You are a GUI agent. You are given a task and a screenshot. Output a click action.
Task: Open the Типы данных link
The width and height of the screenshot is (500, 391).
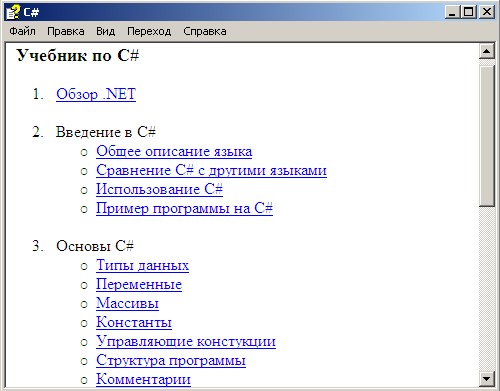(x=142, y=266)
